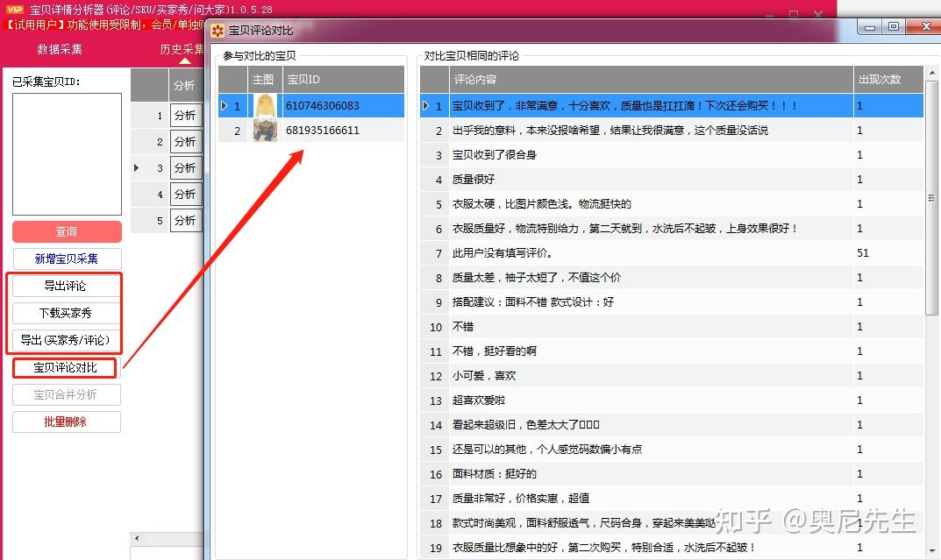Open the 数据采集 tab
The width and height of the screenshot is (941, 560).
click(60, 49)
